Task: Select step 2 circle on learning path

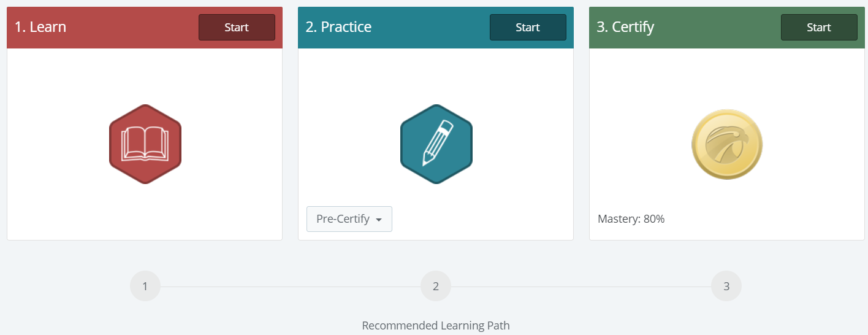Action: [436, 287]
